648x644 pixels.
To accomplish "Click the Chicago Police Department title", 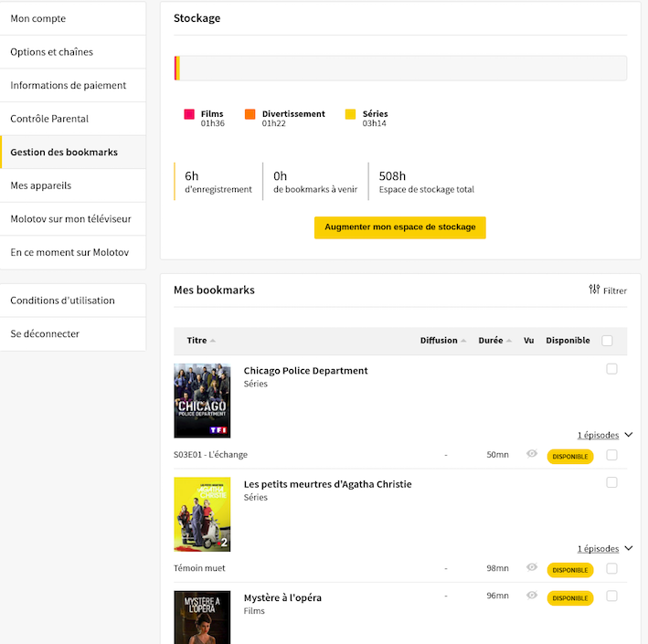I will point(305,371).
